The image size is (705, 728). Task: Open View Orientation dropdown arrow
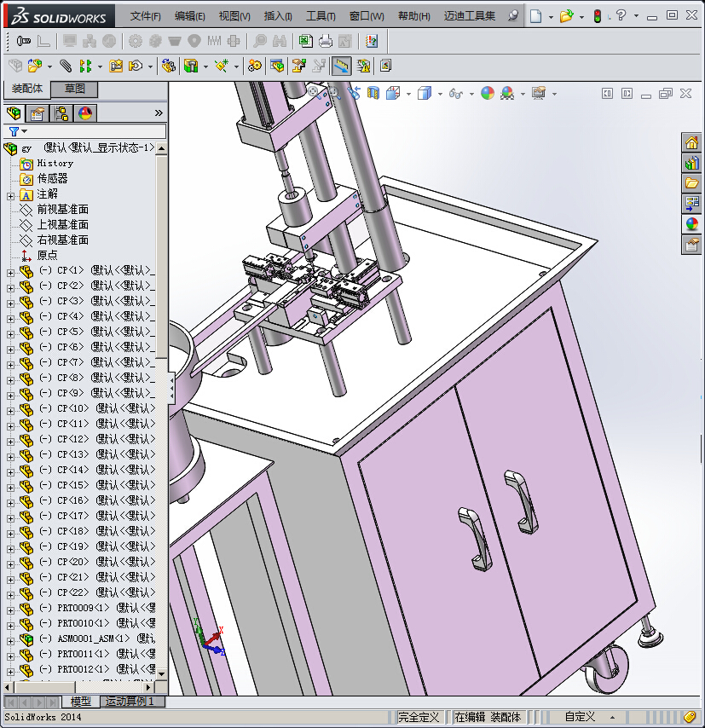click(408, 94)
